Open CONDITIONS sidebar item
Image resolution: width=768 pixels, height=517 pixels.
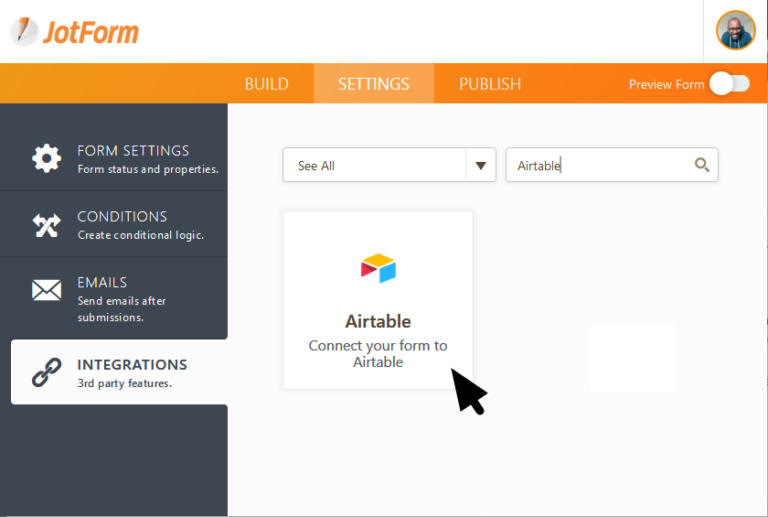point(114,224)
